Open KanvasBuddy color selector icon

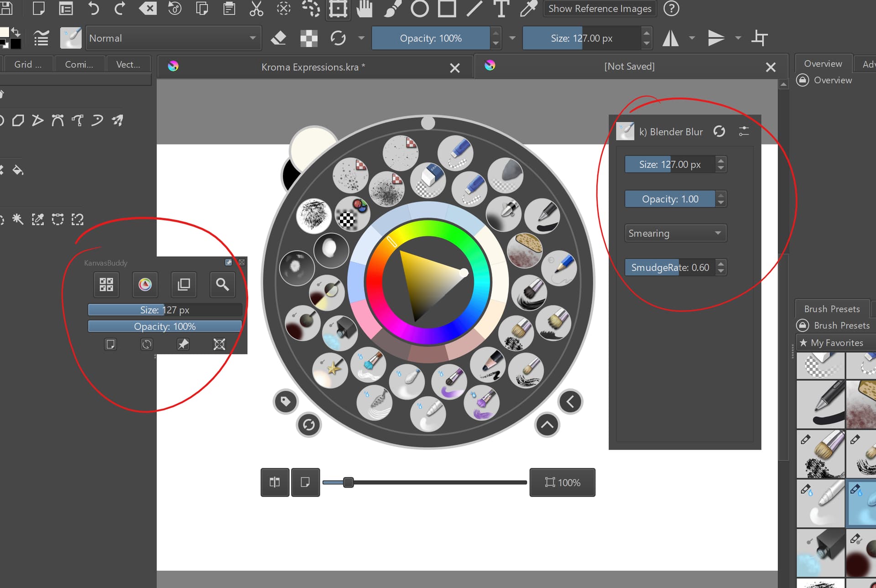145,285
